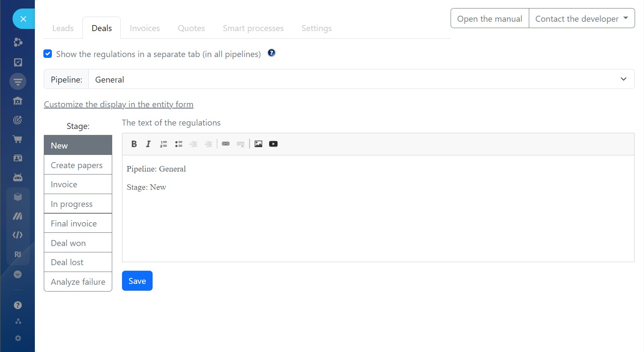This screenshot has height=352, width=644.
Task: Open the Pipeline dropdown showing General
Action: coord(361,79)
